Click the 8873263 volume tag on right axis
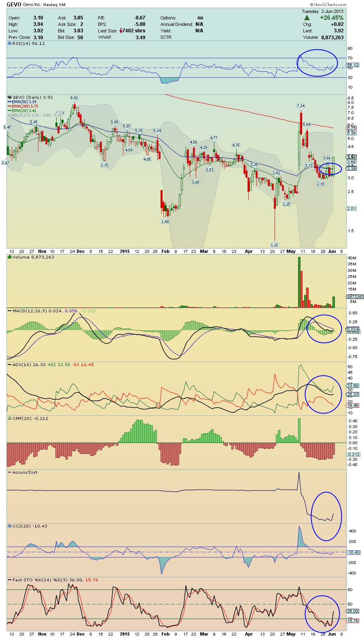Screen dimensions: 364x638 point(355,297)
